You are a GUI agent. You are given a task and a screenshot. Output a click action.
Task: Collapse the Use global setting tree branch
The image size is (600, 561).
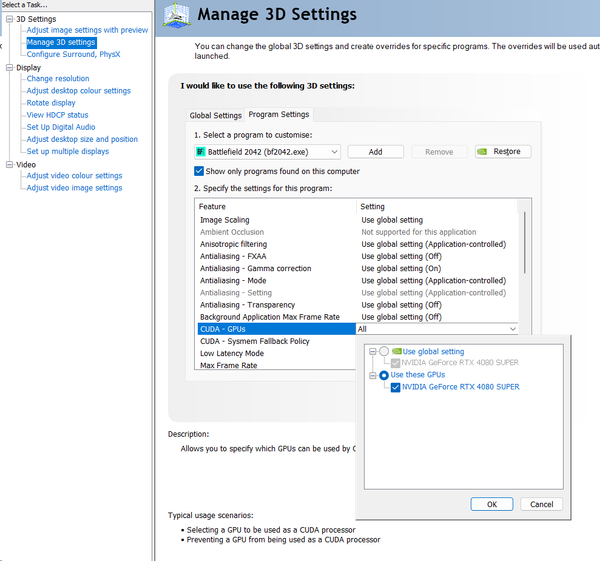coord(373,351)
